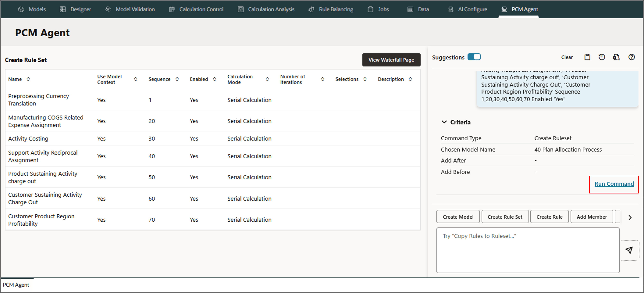Sort Calculation Mode column arrows
The width and height of the screenshot is (644, 293).
(267, 79)
